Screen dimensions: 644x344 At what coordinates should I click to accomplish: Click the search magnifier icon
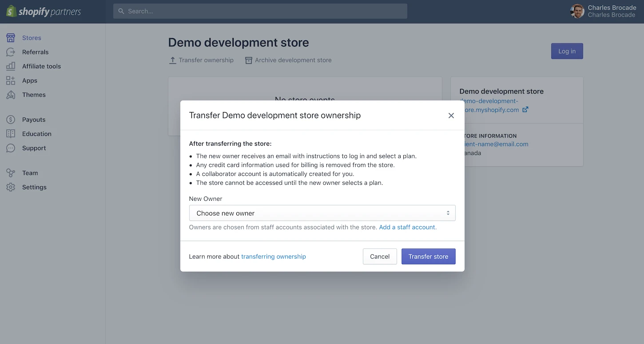(x=121, y=11)
